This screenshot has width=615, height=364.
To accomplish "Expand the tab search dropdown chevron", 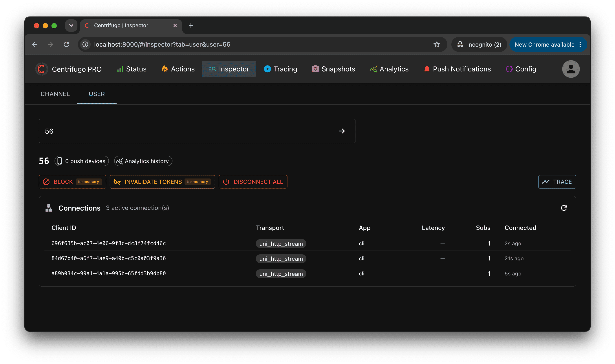I will (71, 25).
